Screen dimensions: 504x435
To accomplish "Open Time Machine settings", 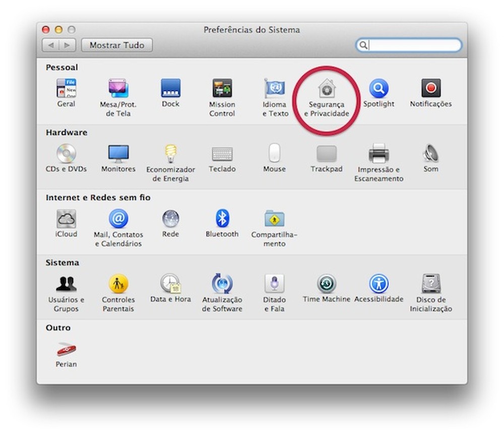I will 327,284.
